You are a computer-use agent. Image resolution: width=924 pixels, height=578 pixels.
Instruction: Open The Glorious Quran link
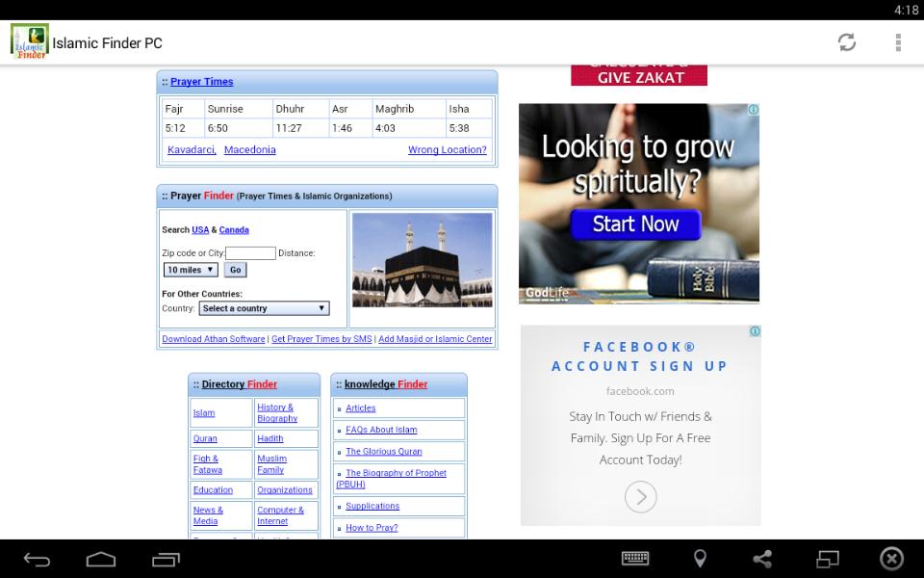click(384, 451)
